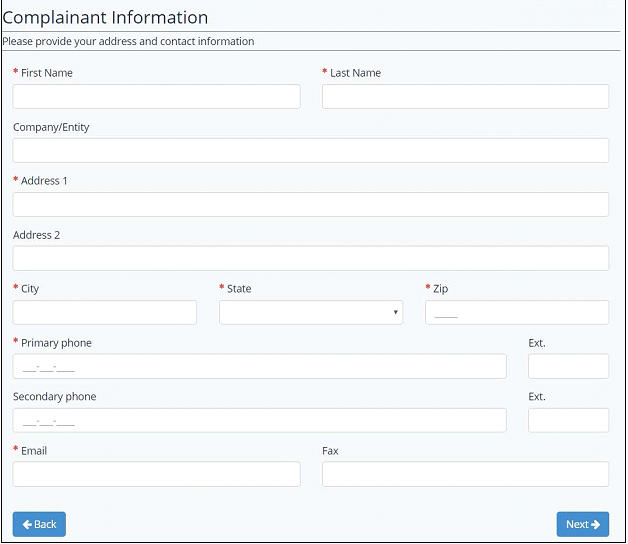Focus the Primary phone input
628x544 pixels.
[x=259, y=367]
